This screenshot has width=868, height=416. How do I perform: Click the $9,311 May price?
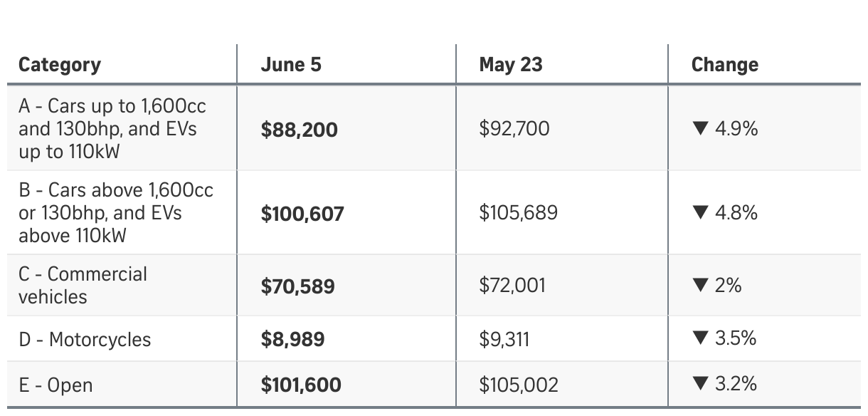[x=504, y=339]
